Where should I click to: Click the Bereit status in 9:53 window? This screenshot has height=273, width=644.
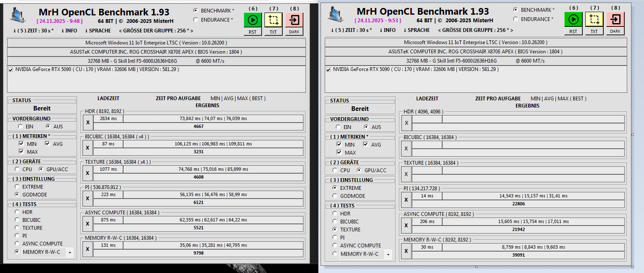click(x=360, y=109)
